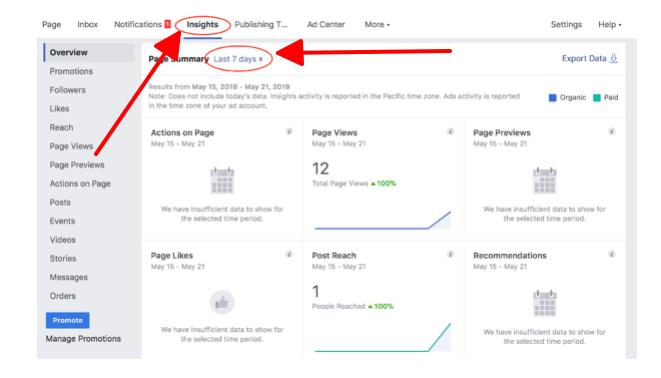
Task: Select Reach in sidebar
Action: (61, 127)
